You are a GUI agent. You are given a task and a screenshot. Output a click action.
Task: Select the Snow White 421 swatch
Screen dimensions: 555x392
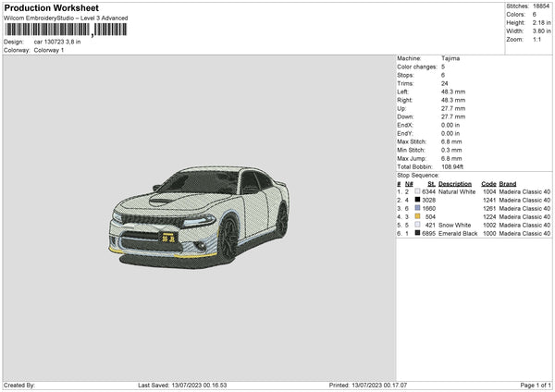click(418, 225)
